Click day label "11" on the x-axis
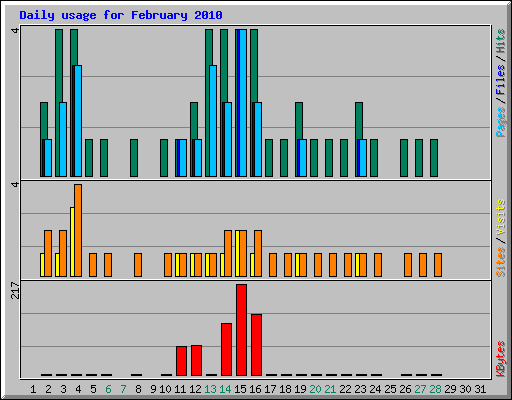512x400 pixels. click(x=180, y=389)
